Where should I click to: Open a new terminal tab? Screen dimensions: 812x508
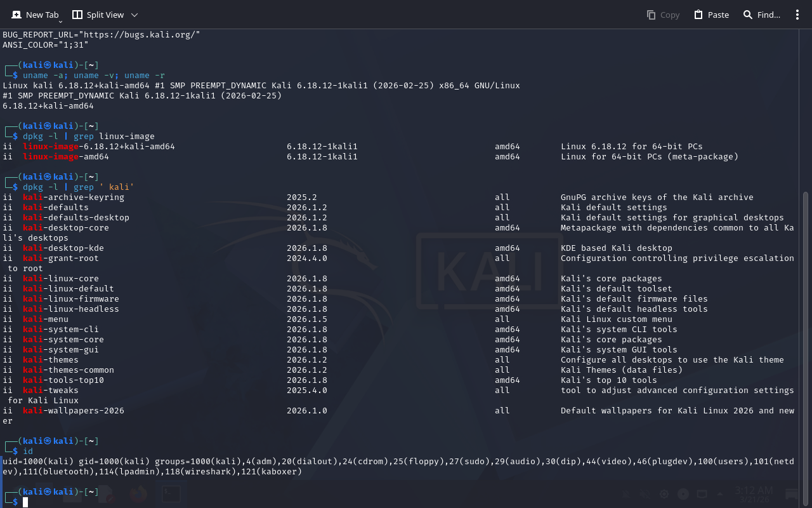(x=35, y=15)
